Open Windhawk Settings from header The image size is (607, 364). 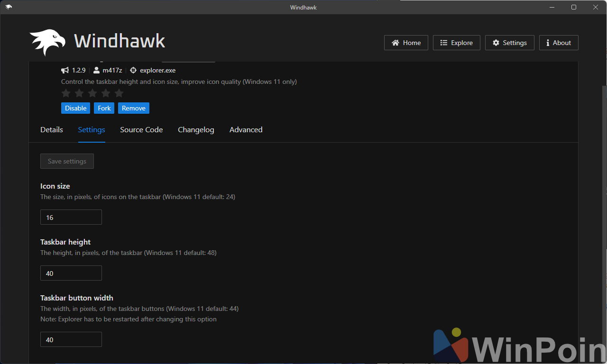pyautogui.click(x=509, y=43)
